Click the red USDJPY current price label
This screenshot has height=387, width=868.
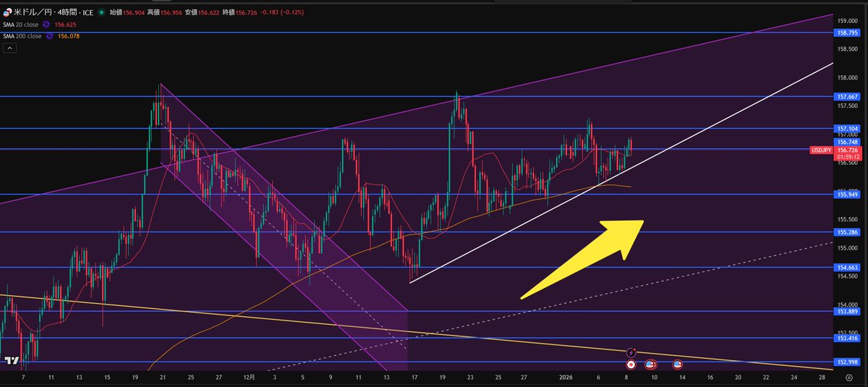(835, 150)
